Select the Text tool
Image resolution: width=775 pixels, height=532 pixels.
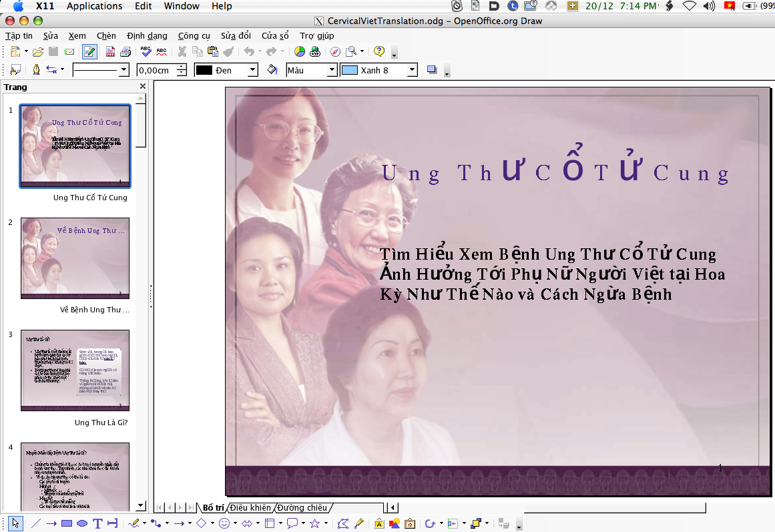[x=97, y=523]
